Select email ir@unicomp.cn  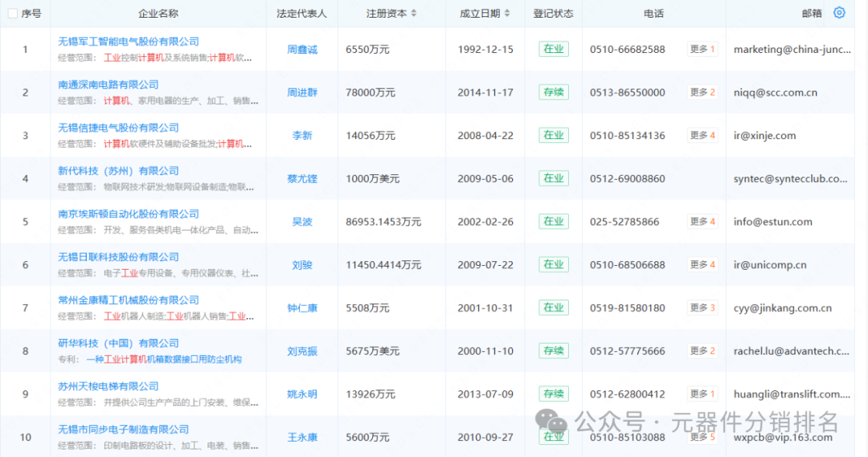(x=770, y=266)
